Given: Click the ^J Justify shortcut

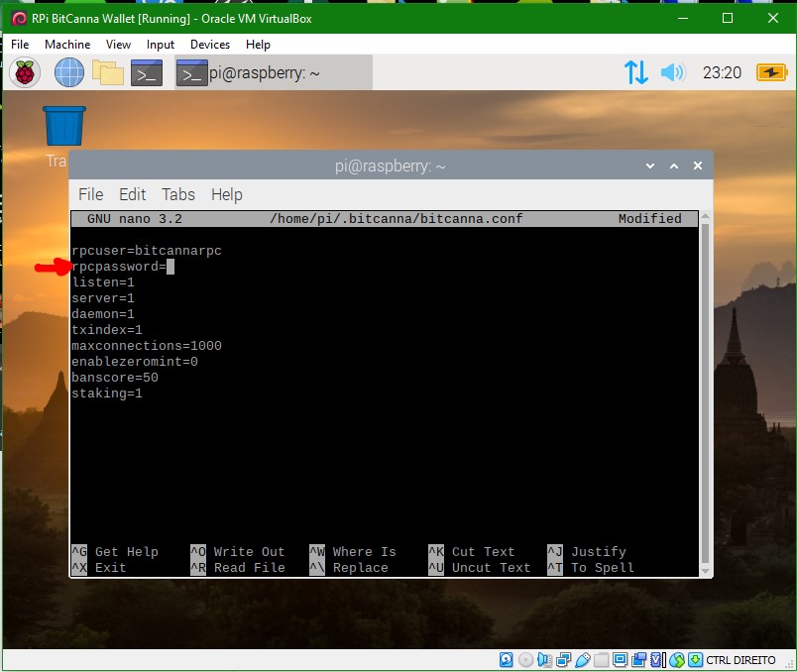Looking at the screenshot, I should [587, 551].
